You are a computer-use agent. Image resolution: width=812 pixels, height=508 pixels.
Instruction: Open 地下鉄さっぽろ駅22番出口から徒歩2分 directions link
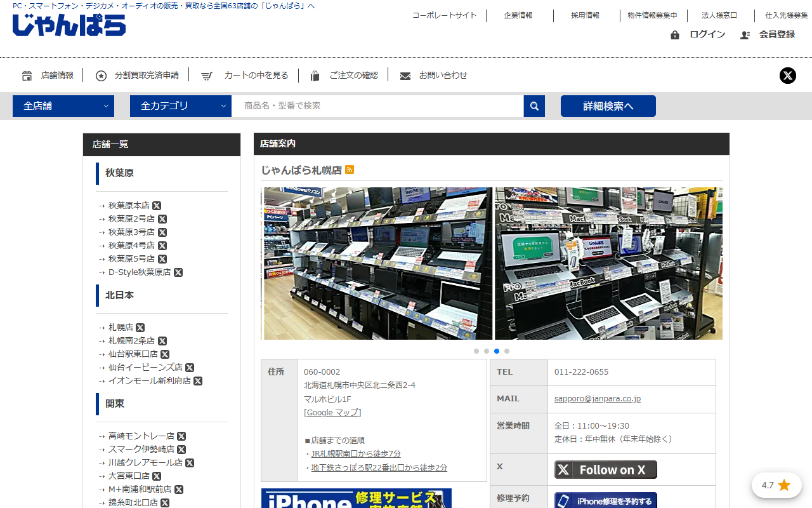click(x=379, y=468)
